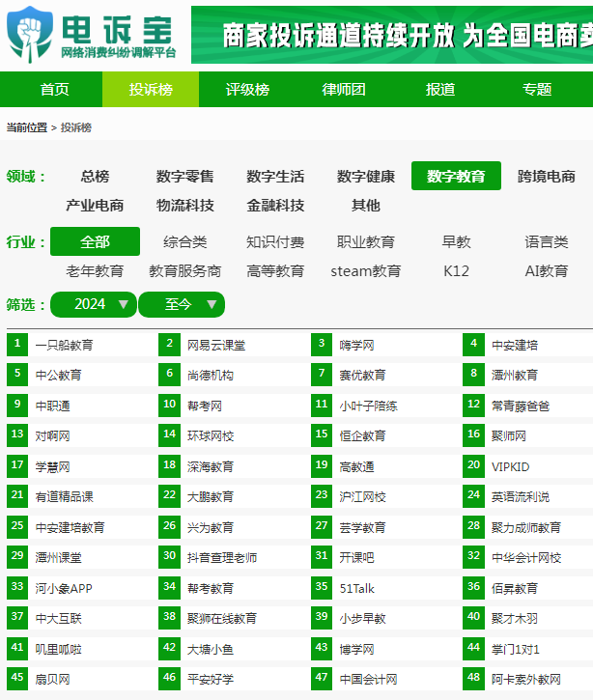Image resolution: width=593 pixels, height=700 pixels.
Task: Open rank 21 有道精品课
Action: click(65, 497)
